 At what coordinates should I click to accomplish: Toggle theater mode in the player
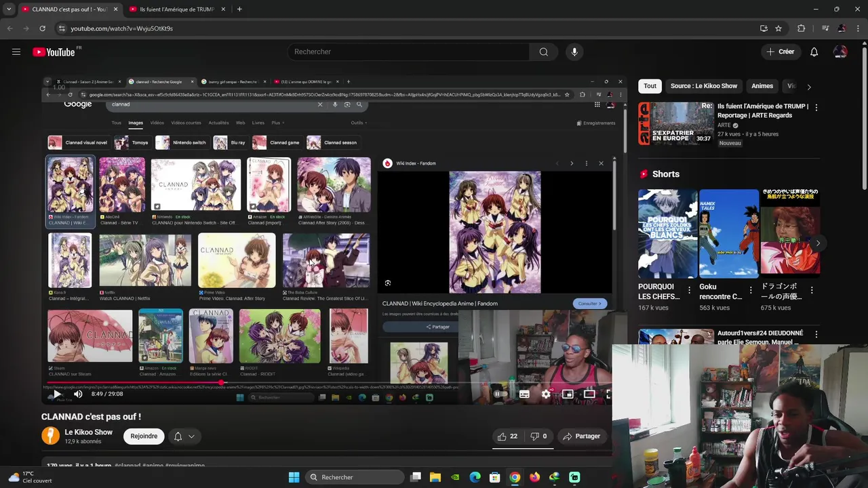(589, 394)
